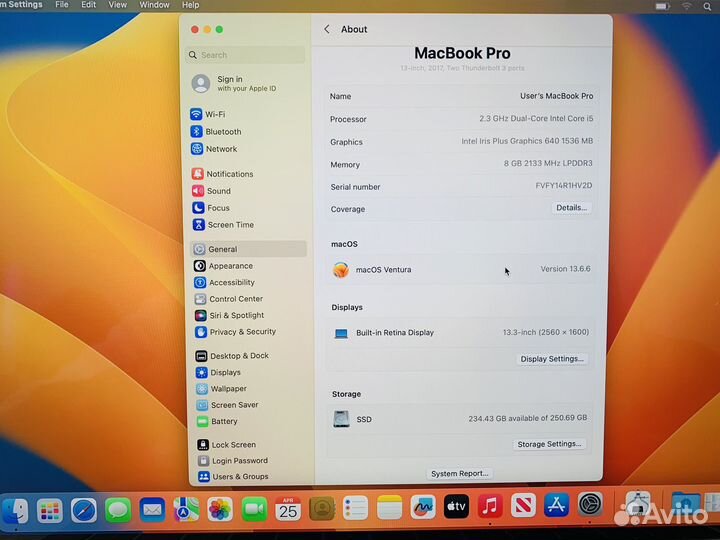Image resolution: width=720 pixels, height=540 pixels.
Task: Open Spotlight search in menu bar
Action: (707, 6)
